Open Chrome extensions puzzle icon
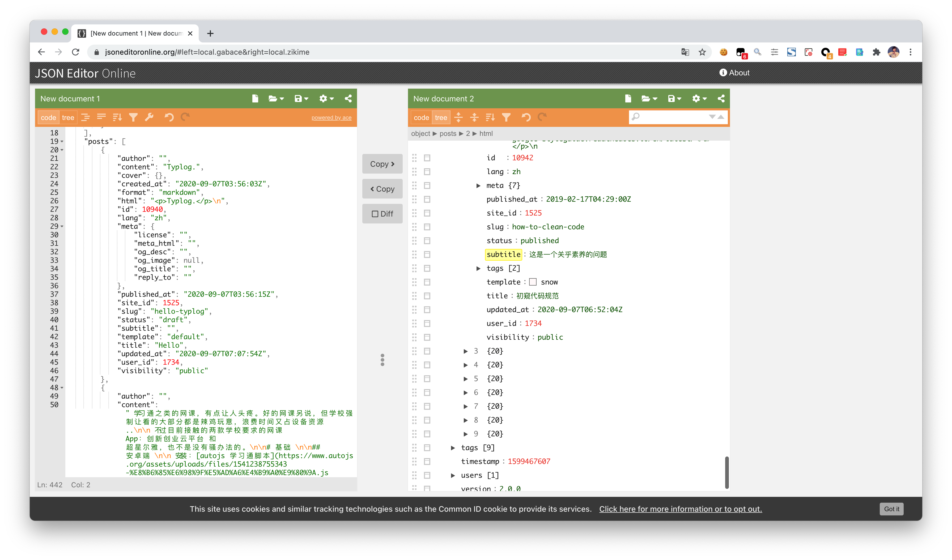 pos(877,52)
